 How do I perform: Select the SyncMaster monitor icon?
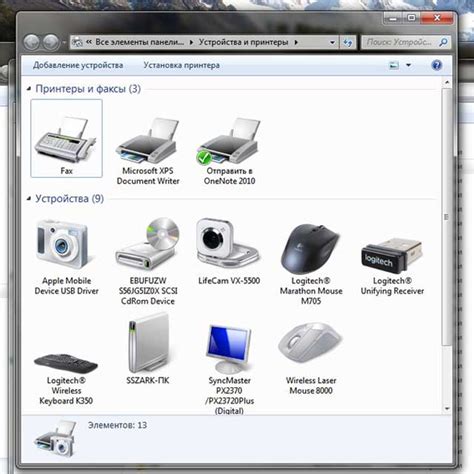click(x=229, y=368)
